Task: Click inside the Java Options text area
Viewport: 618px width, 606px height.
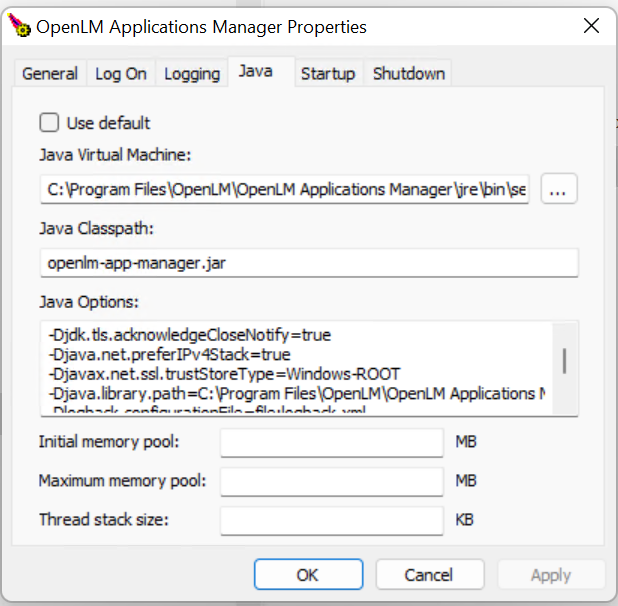Action: pos(295,367)
